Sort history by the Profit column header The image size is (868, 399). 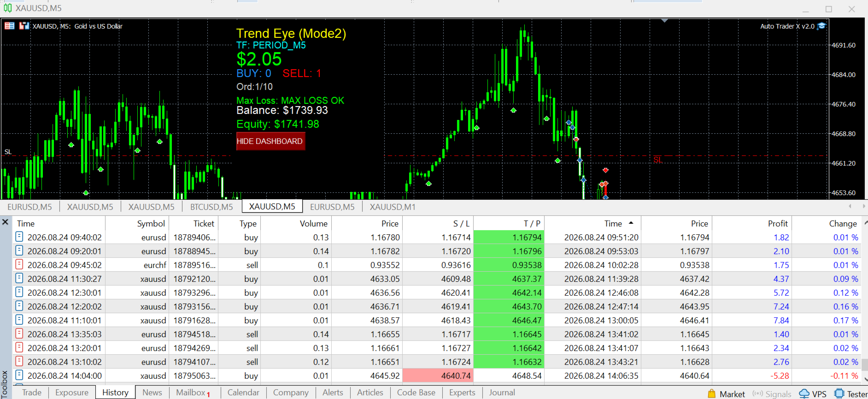click(x=752, y=223)
